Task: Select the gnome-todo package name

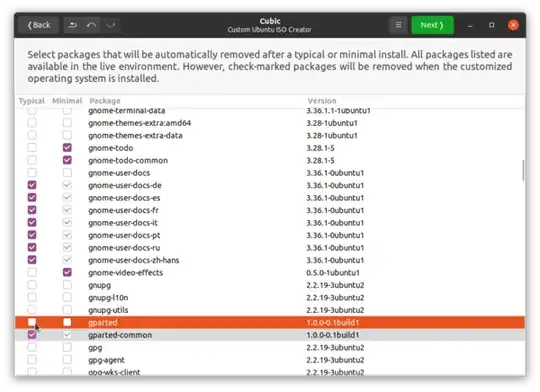Action: tap(111, 148)
